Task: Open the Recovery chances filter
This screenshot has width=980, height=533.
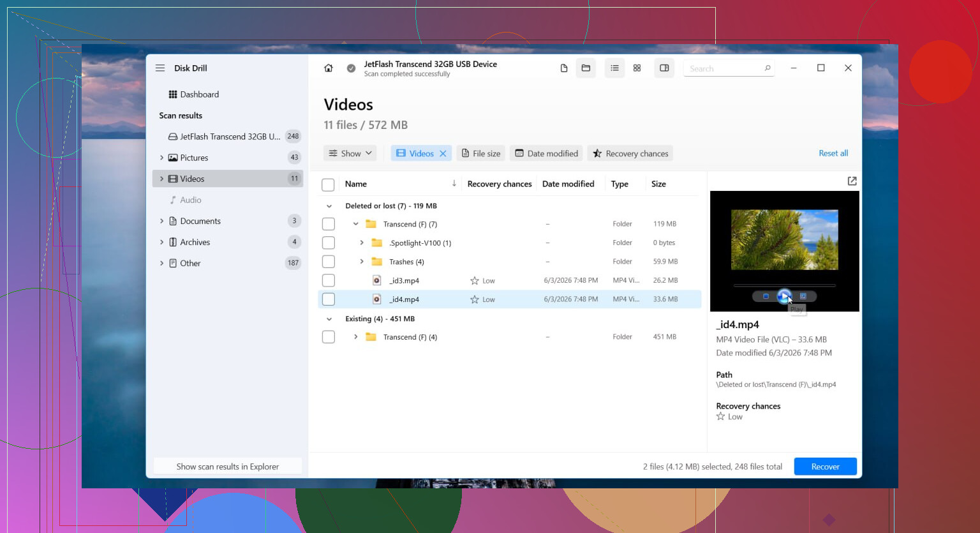Action: click(x=630, y=154)
